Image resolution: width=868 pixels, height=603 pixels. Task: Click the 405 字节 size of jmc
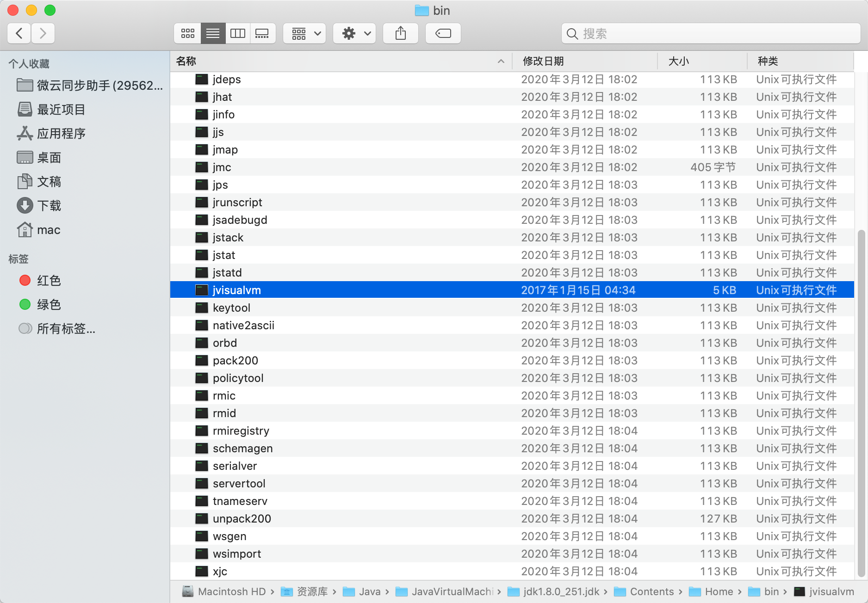click(713, 167)
